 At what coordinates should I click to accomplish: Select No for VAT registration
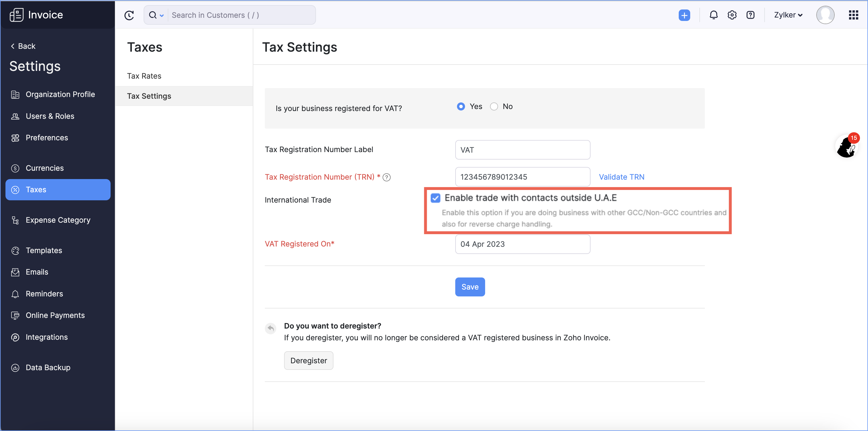click(x=494, y=106)
